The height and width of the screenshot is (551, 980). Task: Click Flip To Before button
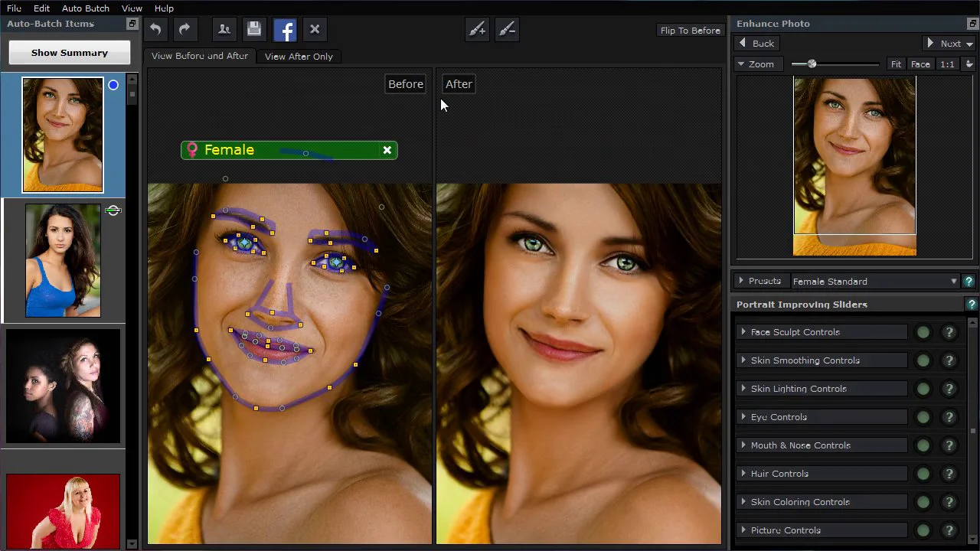coord(691,31)
